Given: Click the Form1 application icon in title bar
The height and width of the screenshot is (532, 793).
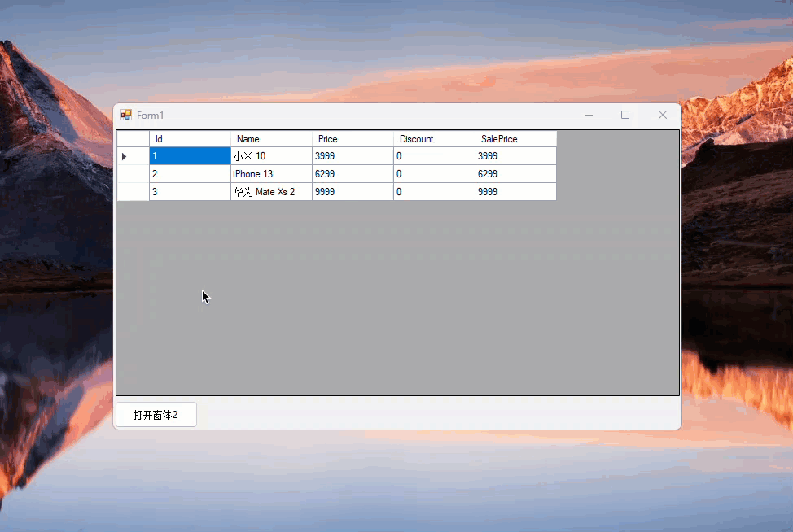Looking at the screenshot, I should [126, 116].
